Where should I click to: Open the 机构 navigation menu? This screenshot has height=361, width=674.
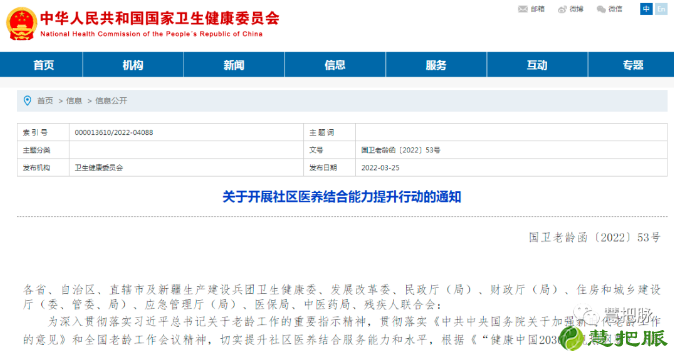click(x=133, y=65)
